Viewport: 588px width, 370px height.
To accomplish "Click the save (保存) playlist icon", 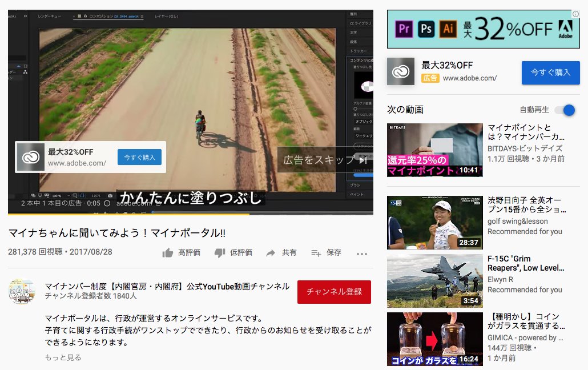I will point(316,254).
